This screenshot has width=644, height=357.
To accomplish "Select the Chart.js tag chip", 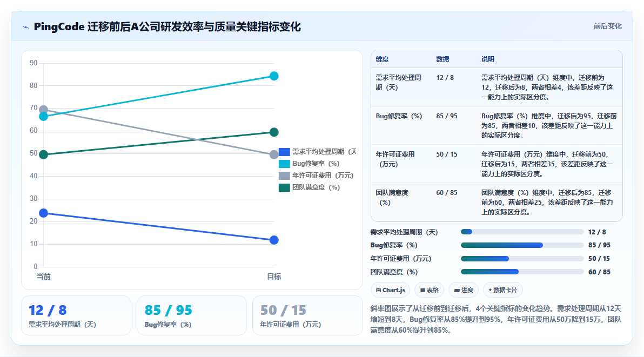I will (390, 290).
